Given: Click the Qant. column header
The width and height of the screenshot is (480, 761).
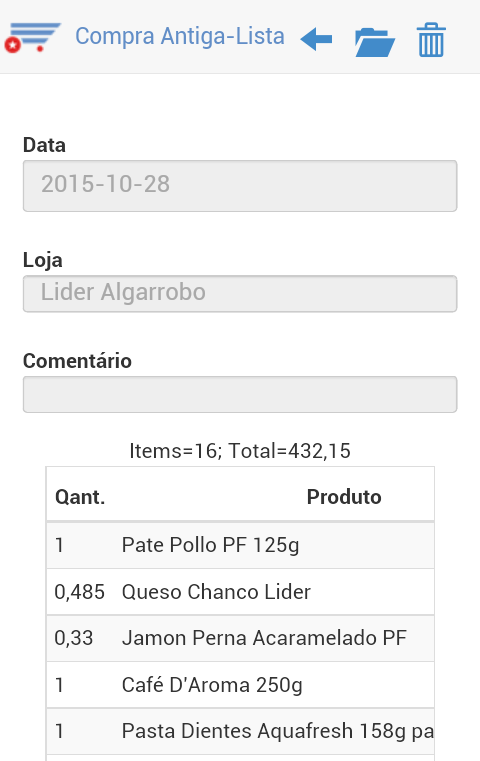Looking at the screenshot, I should click(x=80, y=497).
